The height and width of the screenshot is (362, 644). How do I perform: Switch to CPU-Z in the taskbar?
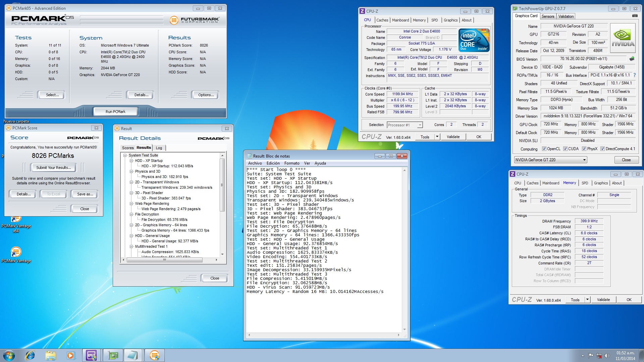[x=92, y=355]
